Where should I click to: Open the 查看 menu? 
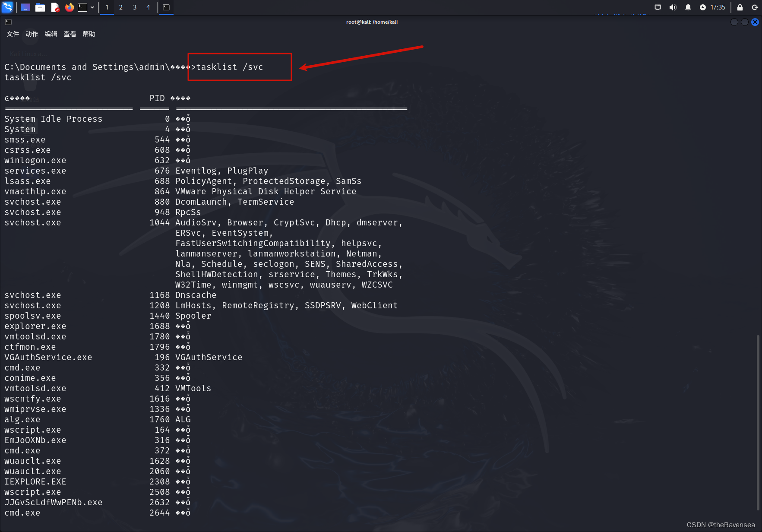click(x=70, y=34)
